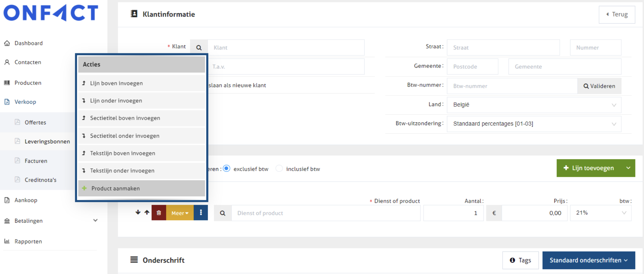
Task: Click the move line down arrow
Action: 138,213
